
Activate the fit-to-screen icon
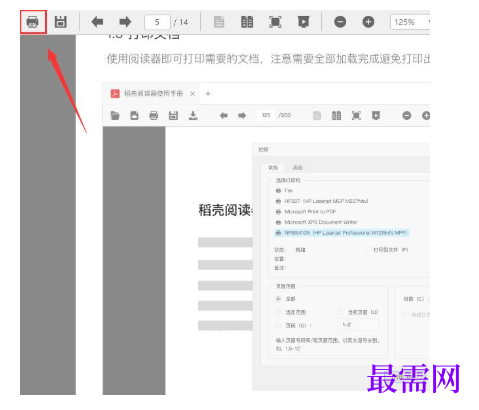pyautogui.click(x=275, y=22)
